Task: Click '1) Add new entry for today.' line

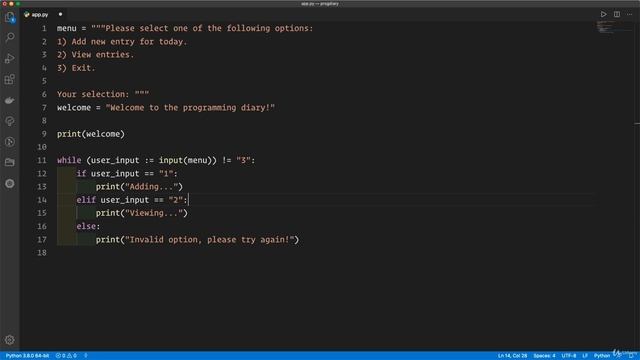Action: pos(122,42)
